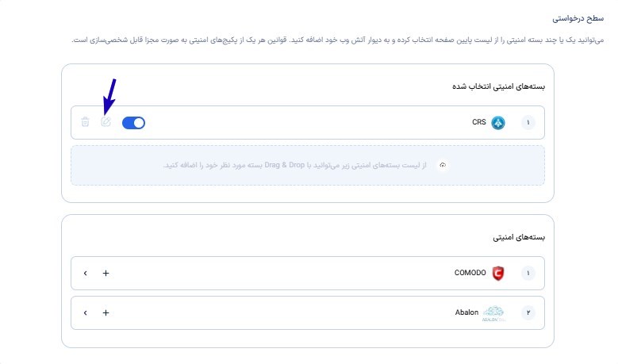Click the Abalon cloud logo

[493, 313]
